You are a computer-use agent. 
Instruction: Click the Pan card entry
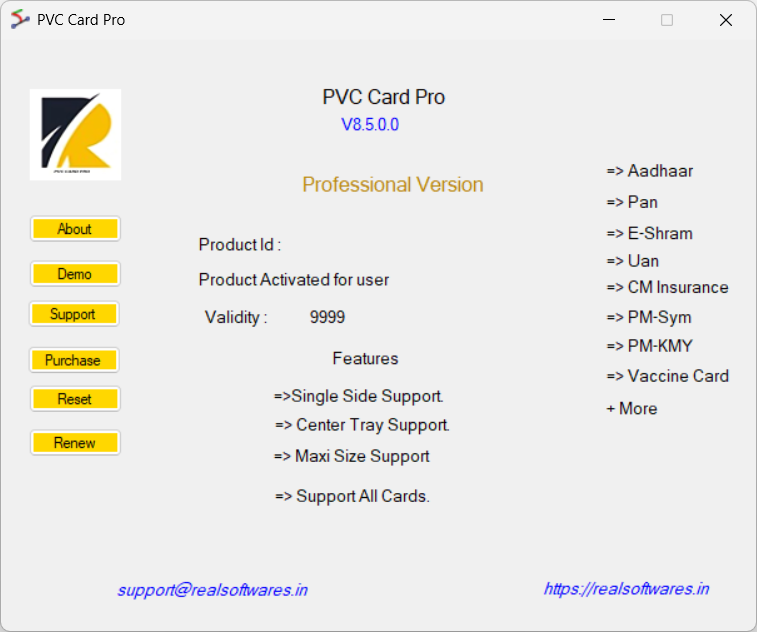pos(632,202)
